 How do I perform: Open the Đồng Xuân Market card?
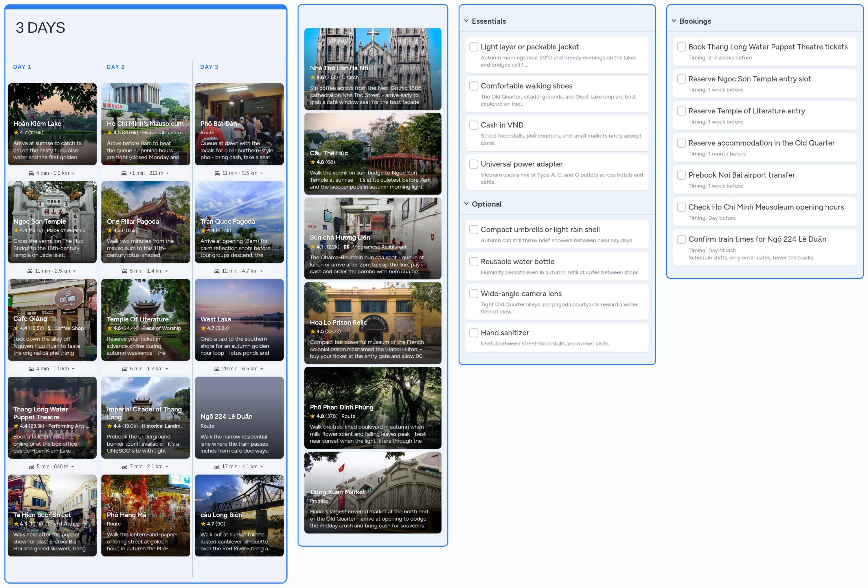(373, 493)
